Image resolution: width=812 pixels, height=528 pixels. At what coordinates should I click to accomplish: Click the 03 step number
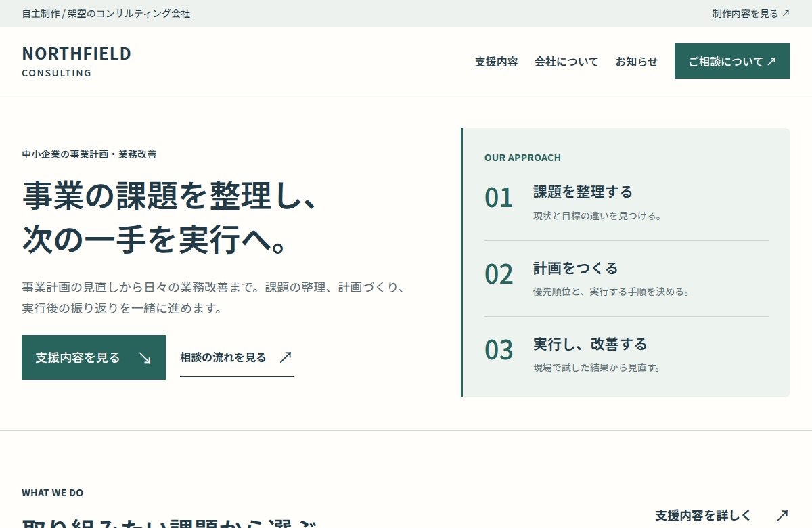tap(499, 350)
